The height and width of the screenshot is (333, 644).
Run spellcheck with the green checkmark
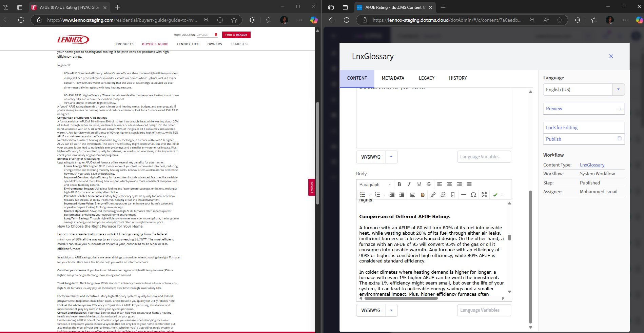pos(495,195)
